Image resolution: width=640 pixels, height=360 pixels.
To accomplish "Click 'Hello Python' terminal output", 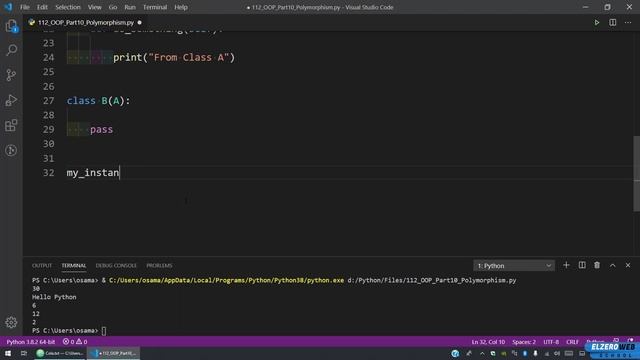I will point(54,297).
